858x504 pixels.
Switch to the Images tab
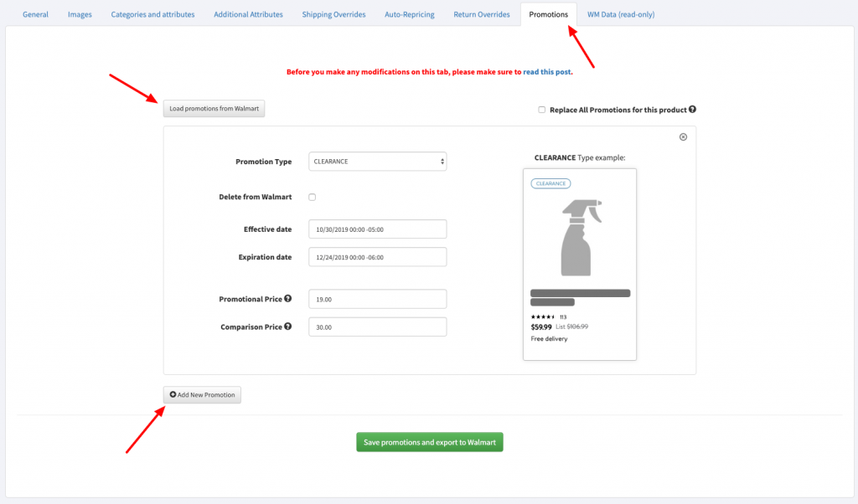[80, 14]
